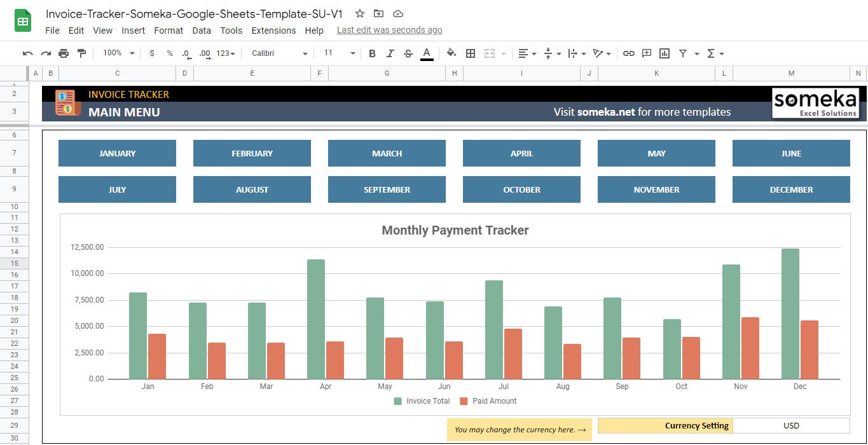
Task: Open the JUNE sheet button
Action: coord(791,153)
